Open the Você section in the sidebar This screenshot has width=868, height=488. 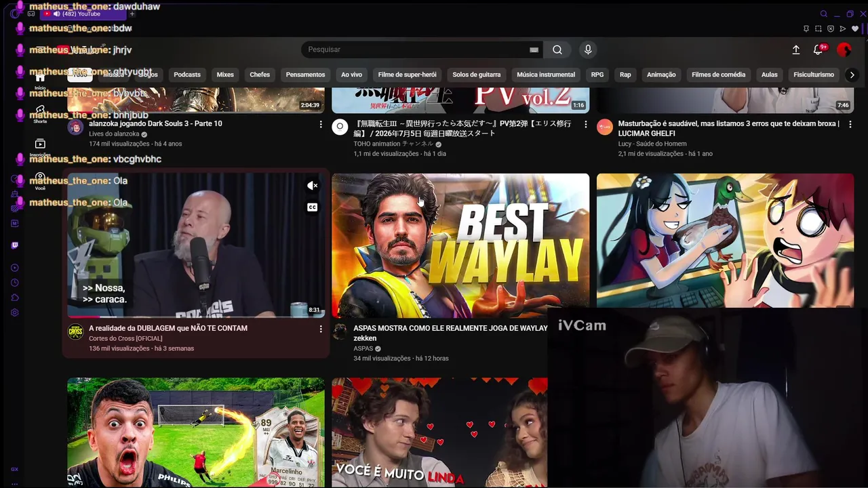(x=40, y=182)
